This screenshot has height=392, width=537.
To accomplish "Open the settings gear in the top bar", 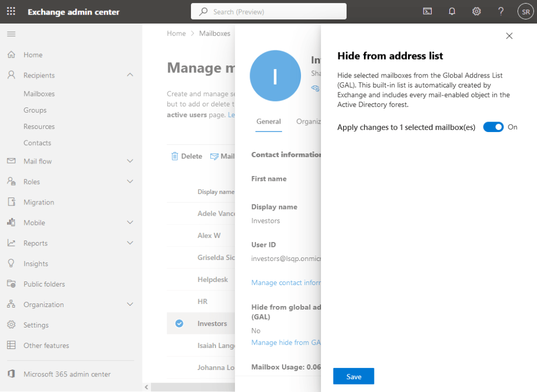I will pyautogui.click(x=476, y=11).
